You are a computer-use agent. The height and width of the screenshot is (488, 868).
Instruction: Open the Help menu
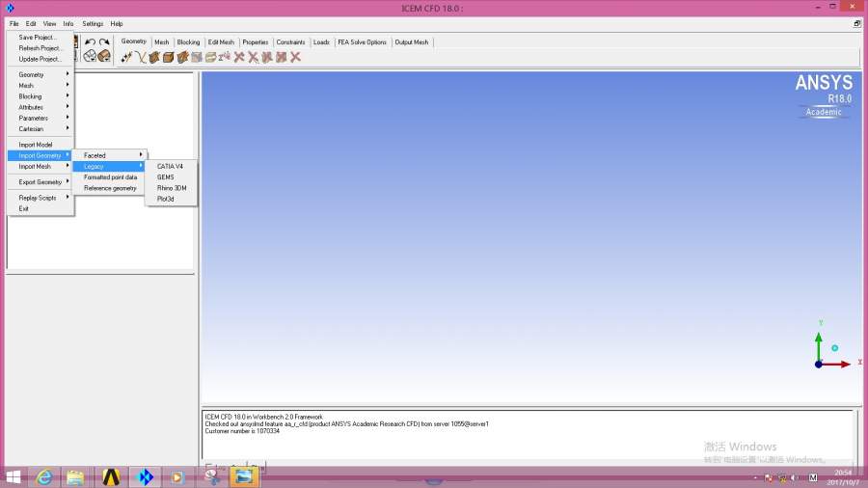pos(117,24)
